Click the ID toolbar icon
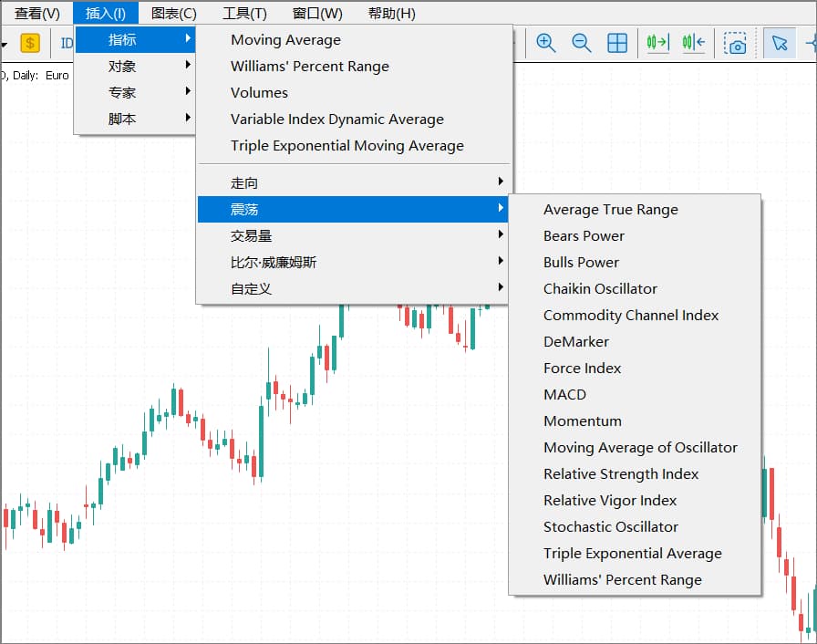Image resolution: width=817 pixels, height=644 pixels. tap(67, 42)
